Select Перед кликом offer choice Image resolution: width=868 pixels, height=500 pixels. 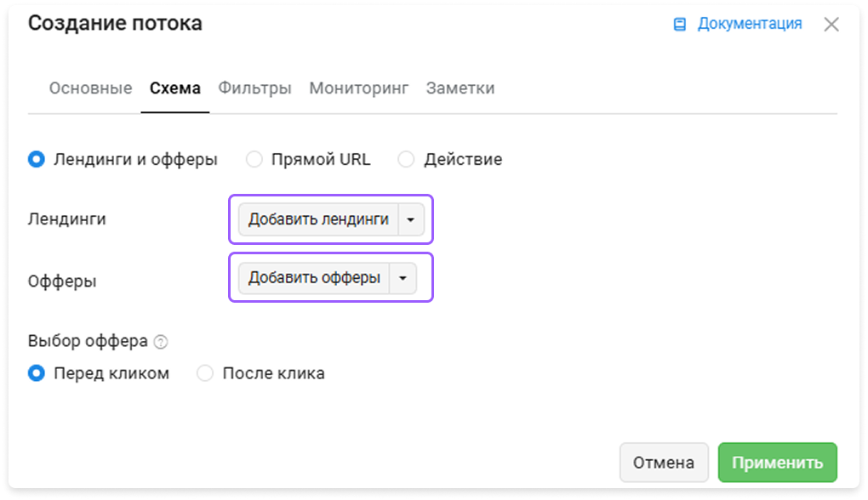point(37,373)
